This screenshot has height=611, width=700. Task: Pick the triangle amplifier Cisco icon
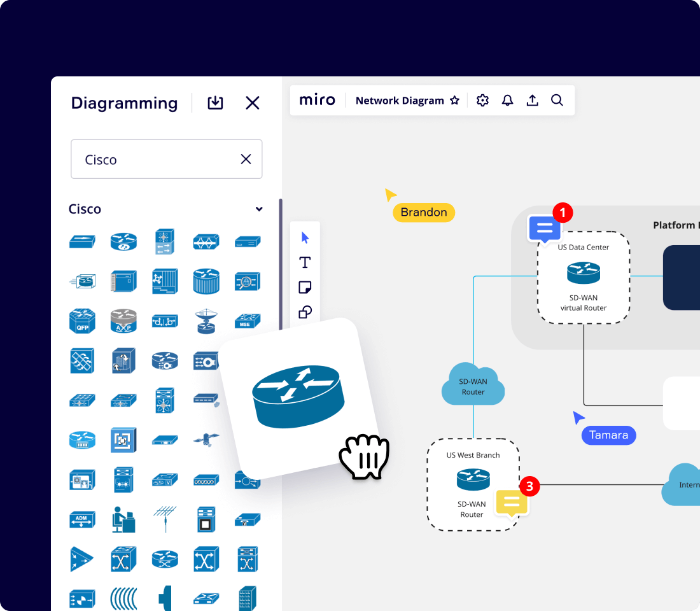point(81,559)
